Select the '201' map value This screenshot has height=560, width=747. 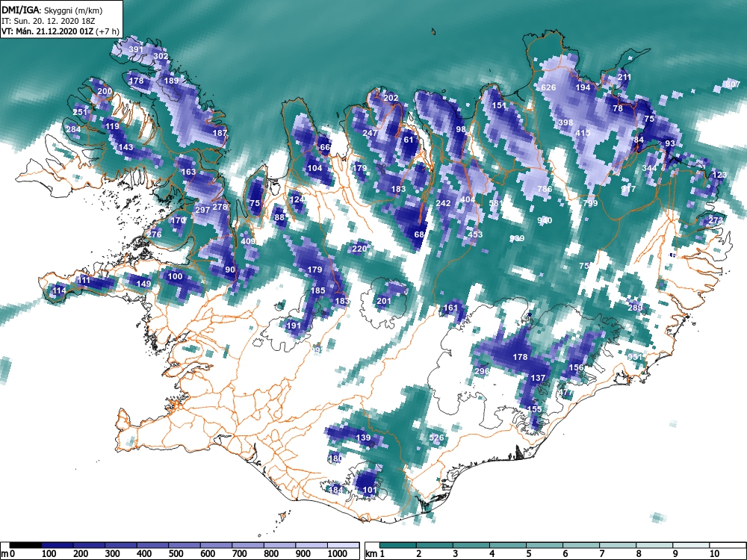[383, 301]
